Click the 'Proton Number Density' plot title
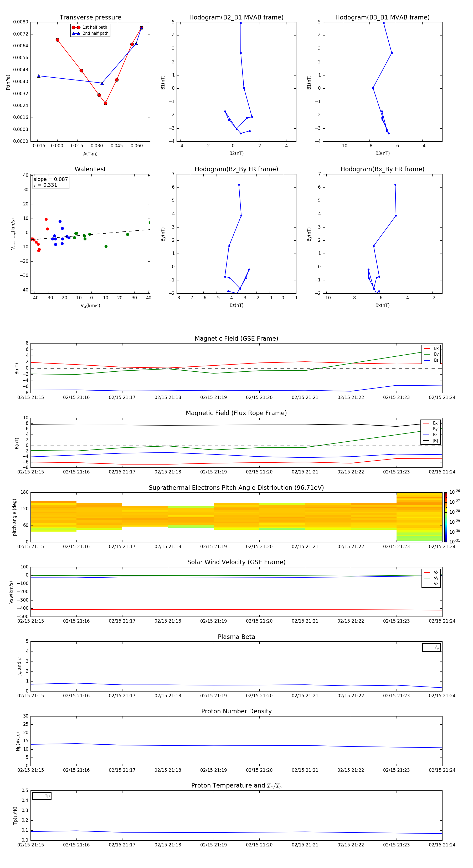Screen dimensions: 473x868 pyautogui.click(x=236, y=711)
